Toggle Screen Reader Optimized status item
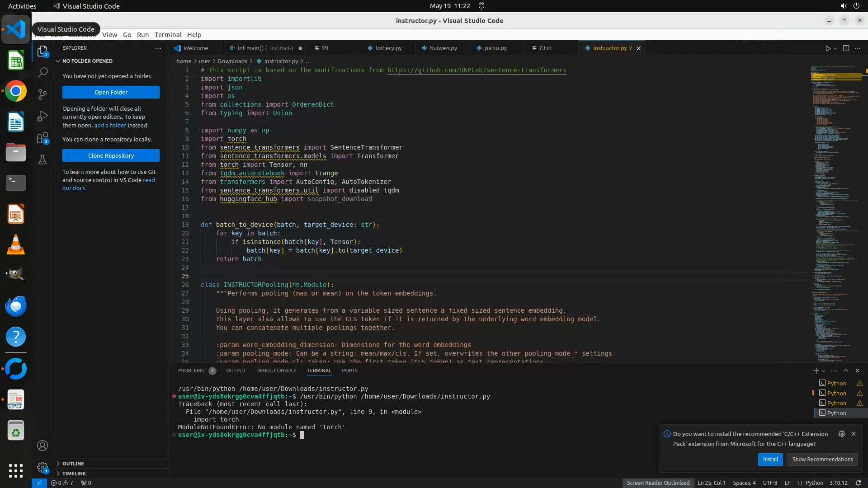The image size is (868, 488). point(658,483)
